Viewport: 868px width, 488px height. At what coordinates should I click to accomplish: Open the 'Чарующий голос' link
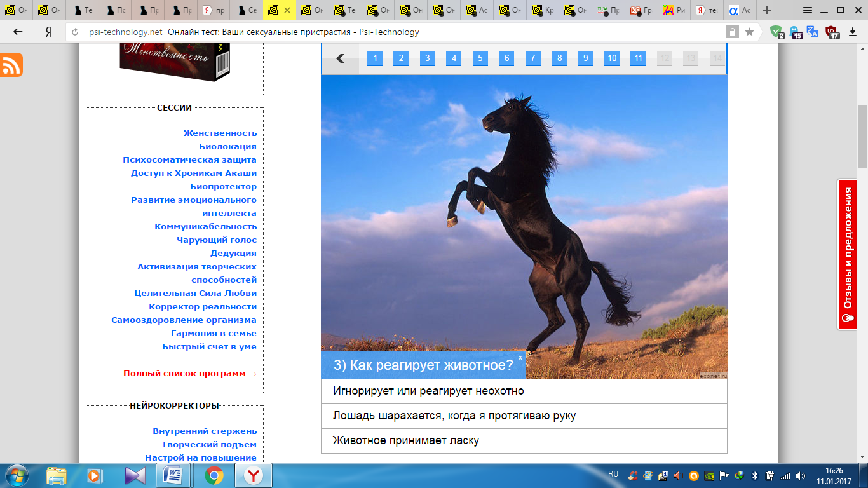point(217,240)
